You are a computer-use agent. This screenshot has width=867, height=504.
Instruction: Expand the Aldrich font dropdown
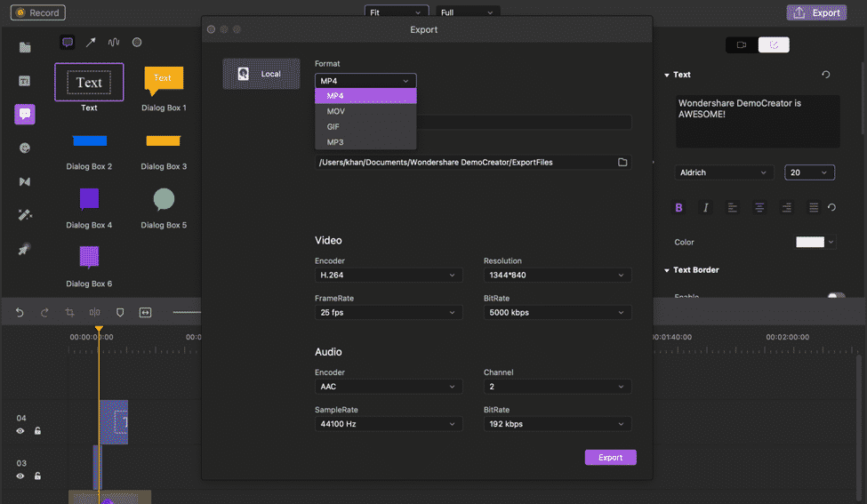click(724, 172)
